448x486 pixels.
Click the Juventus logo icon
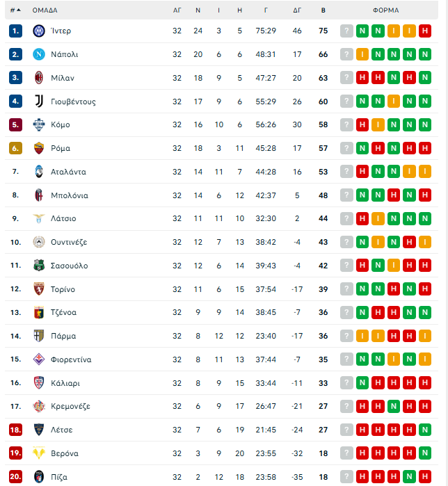click(38, 102)
